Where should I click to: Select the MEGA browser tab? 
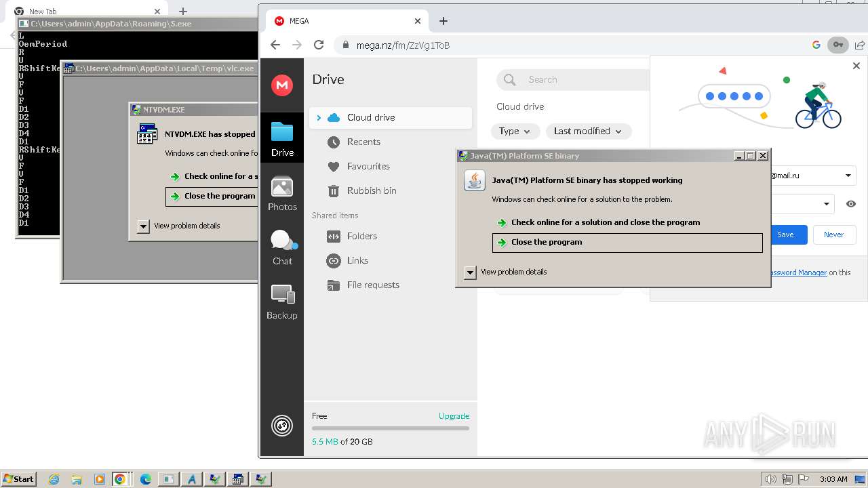pyautogui.click(x=346, y=21)
